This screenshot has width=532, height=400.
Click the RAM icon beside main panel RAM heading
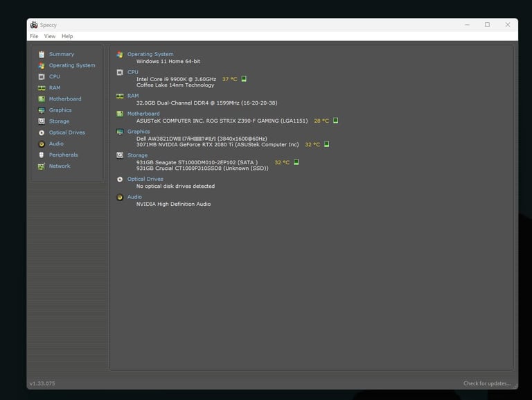120,96
